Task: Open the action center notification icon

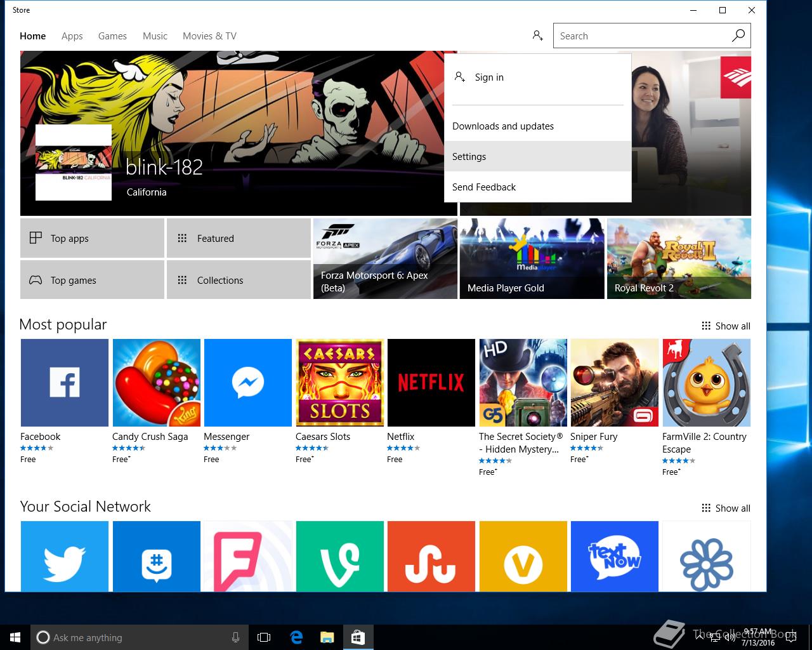Action: pyautogui.click(x=790, y=637)
